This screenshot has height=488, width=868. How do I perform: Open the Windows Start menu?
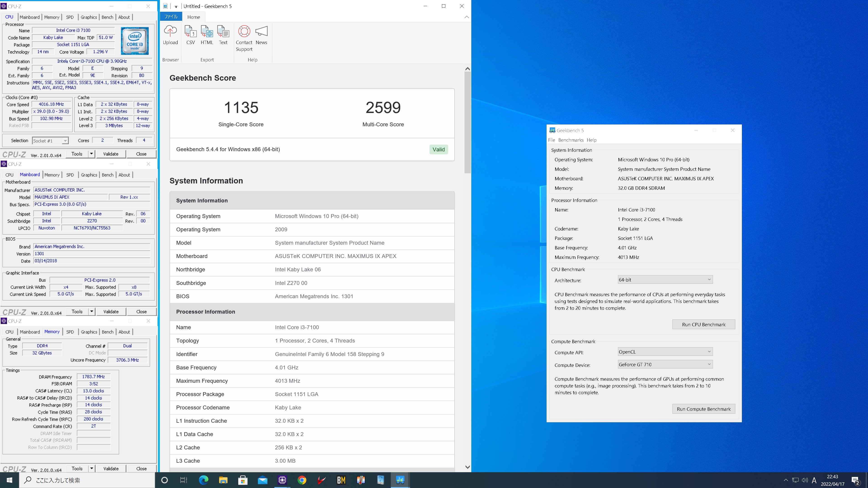point(9,480)
